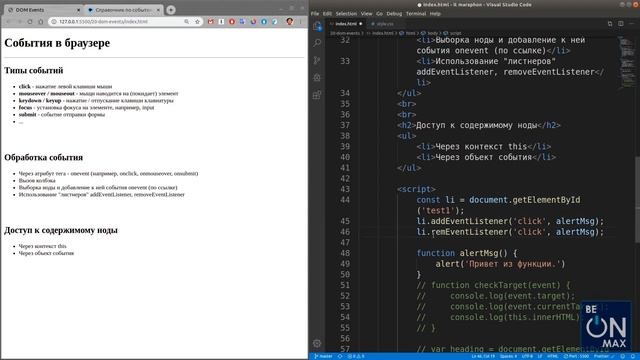Open the Manage gear at activity bar bottom
The width and height of the screenshot is (640, 360).
[x=317, y=343]
